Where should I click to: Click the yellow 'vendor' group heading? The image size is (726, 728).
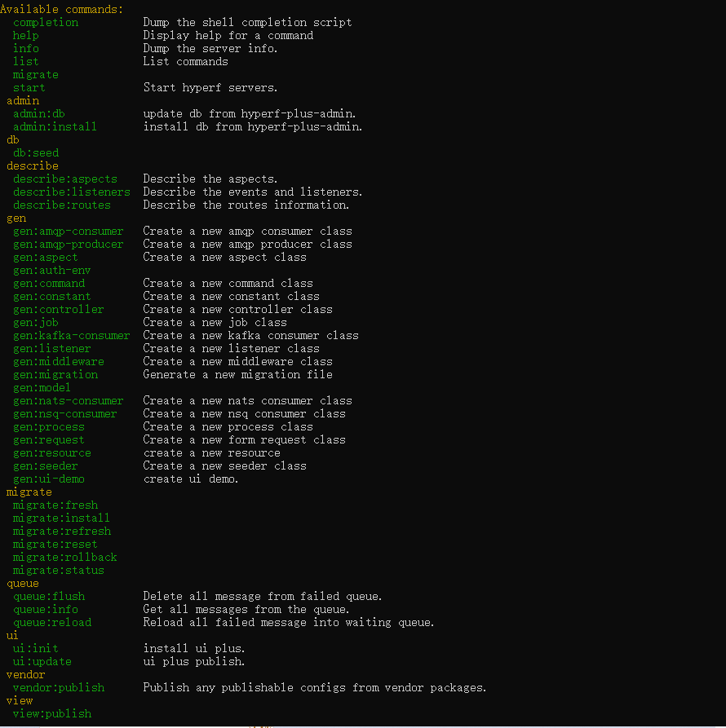[26, 674]
